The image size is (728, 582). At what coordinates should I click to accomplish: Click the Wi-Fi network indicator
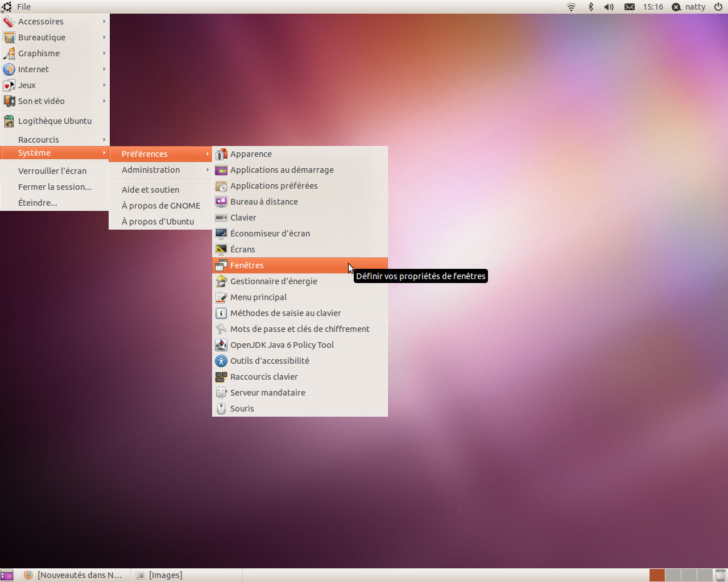pyautogui.click(x=571, y=7)
